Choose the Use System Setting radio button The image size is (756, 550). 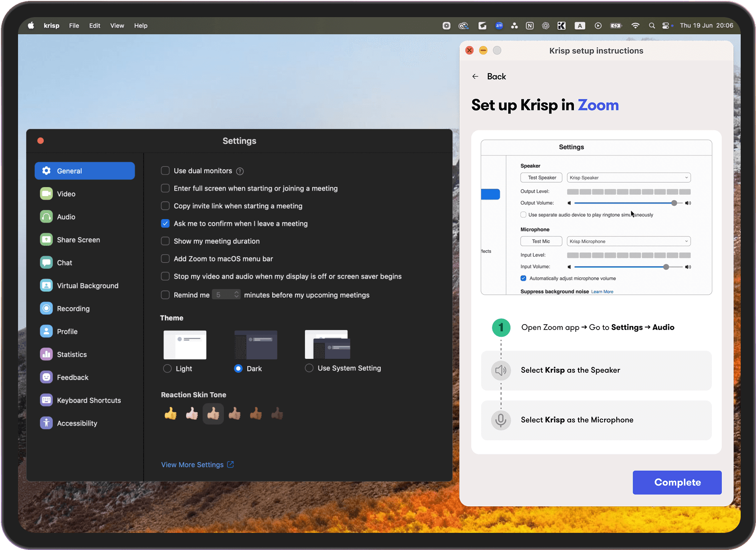[309, 368]
